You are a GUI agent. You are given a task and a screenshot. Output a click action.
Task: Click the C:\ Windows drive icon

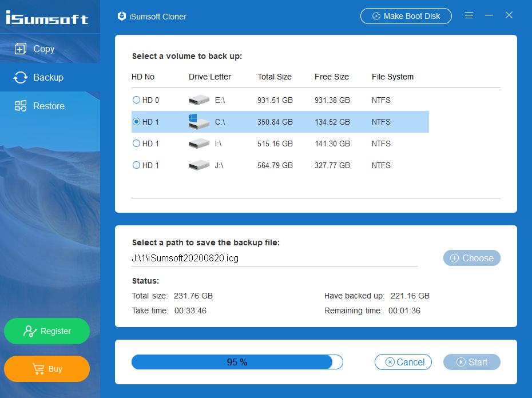point(199,122)
